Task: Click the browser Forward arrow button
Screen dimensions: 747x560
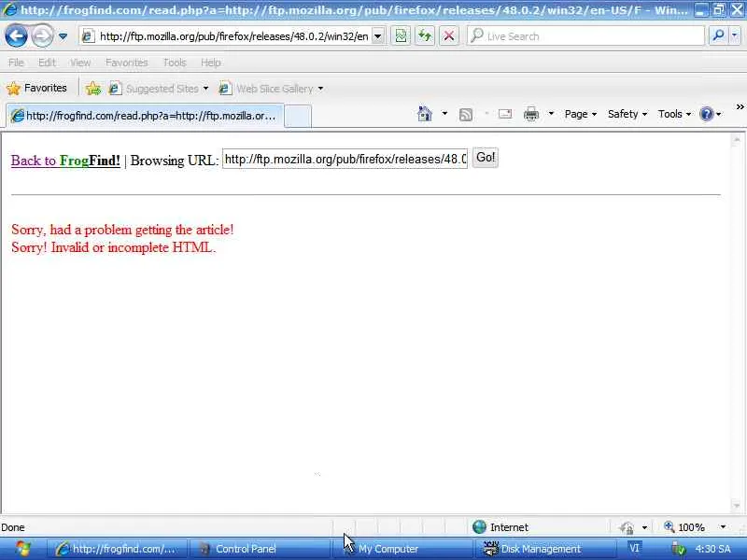Action: pyautogui.click(x=42, y=36)
